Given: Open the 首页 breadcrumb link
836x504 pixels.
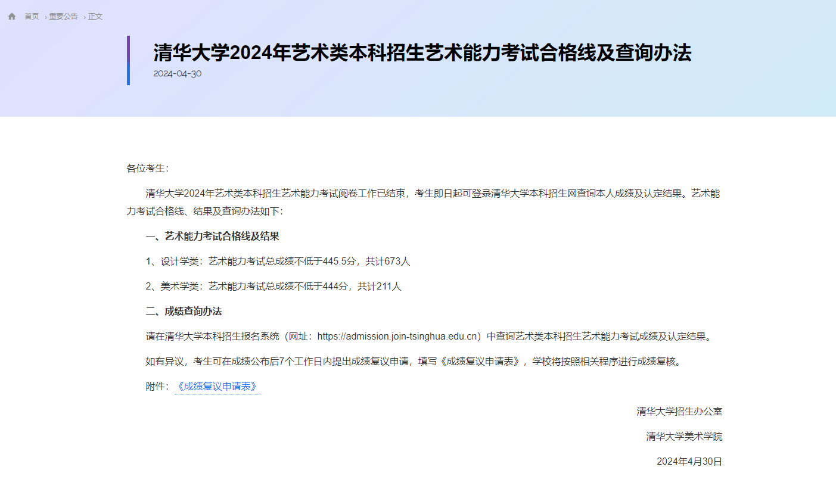Looking at the screenshot, I should [x=32, y=17].
